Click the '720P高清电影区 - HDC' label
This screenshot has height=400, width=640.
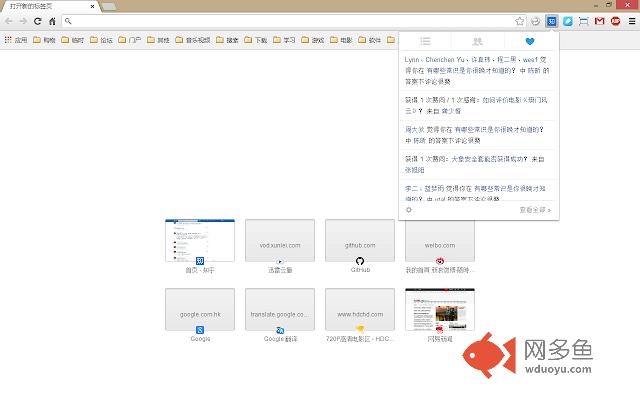pyautogui.click(x=360, y=339)
